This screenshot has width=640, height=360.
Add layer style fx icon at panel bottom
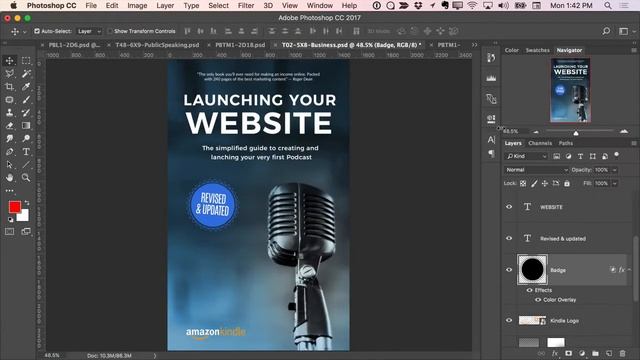pos(555,353)
